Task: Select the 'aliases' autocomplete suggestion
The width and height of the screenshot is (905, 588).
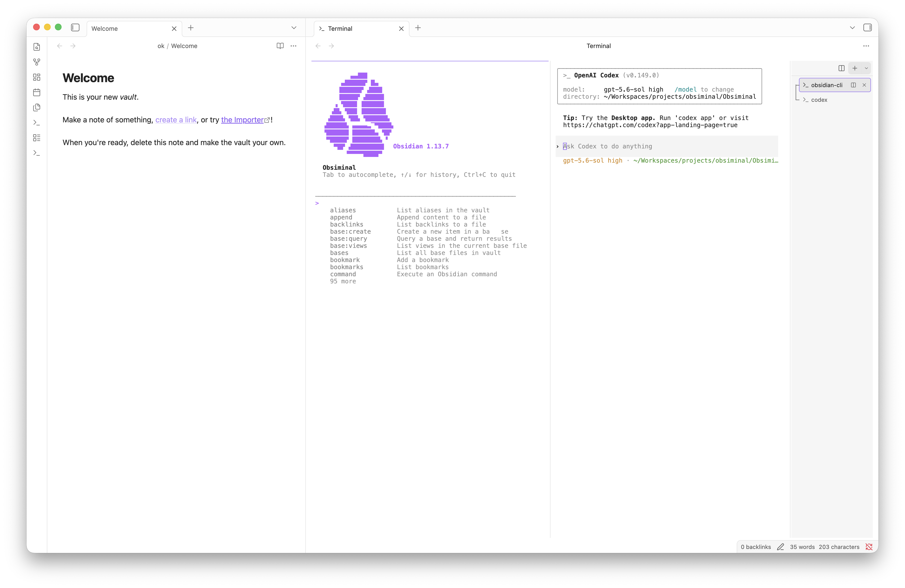Action: [x=409, y=210]
